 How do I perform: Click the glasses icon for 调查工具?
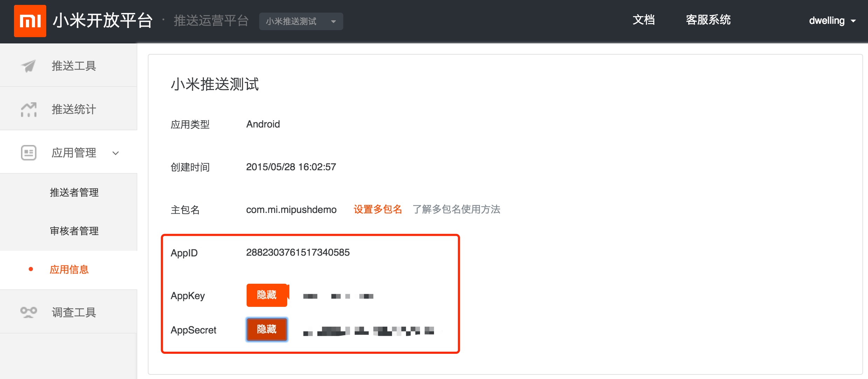(x=29, y=312)
